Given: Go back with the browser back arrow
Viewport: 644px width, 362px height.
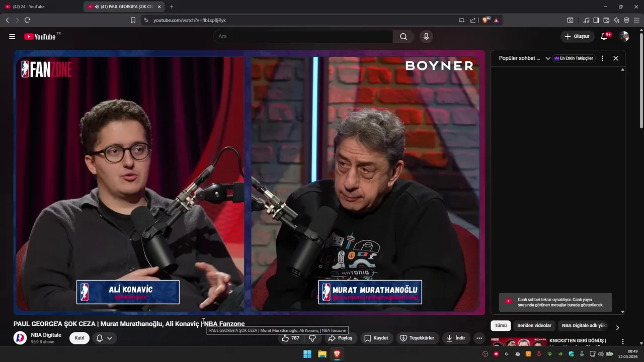Looking at the screenshot, I should (x=8, y=20).
